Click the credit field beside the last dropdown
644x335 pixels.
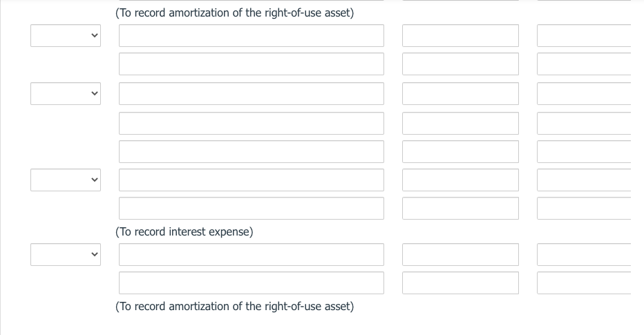pyautogui.click(x=584, y=254)
